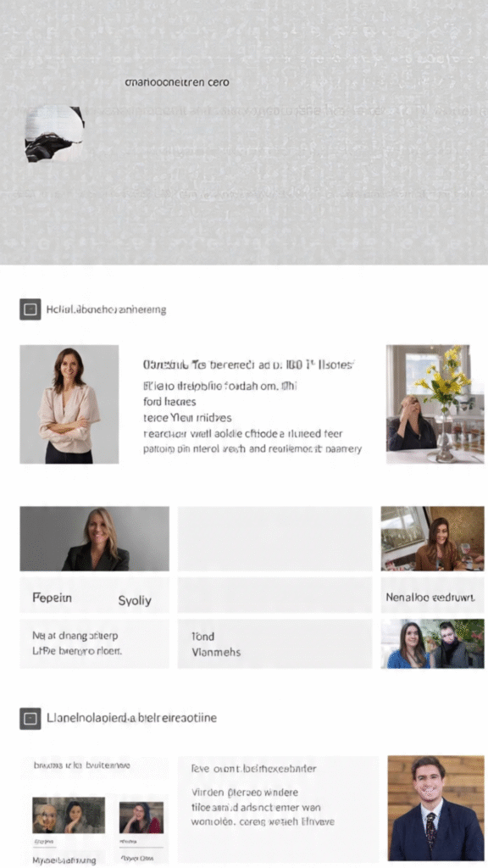Click the square icon beside Hclul.abanchc heading
The height and width of the screenshot is (868, 488).
[30, 309]
